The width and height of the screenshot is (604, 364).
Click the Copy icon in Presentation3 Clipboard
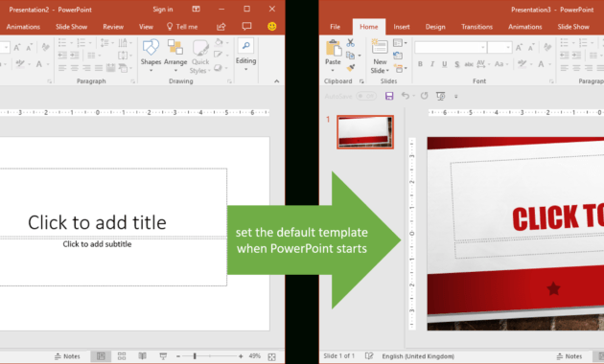(x=350, y=56)
